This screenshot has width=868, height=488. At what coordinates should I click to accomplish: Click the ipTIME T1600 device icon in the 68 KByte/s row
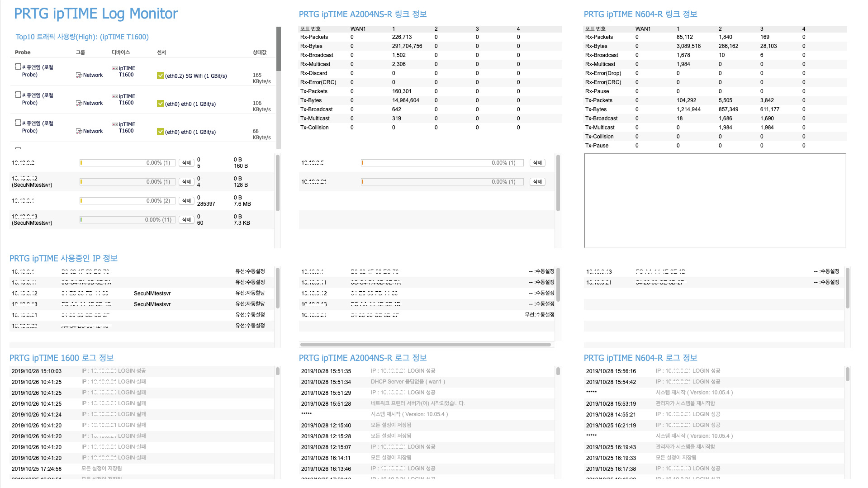point(115,125)
